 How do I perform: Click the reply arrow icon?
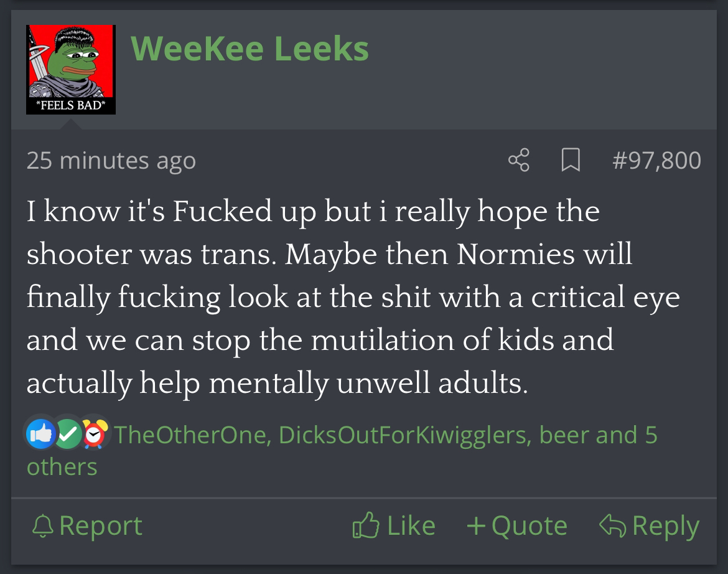(612, 525)
